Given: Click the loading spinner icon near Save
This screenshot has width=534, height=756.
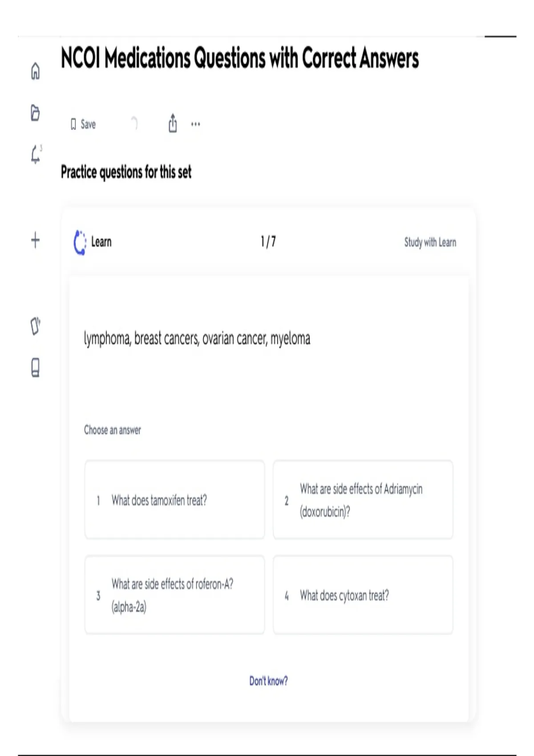Looking at the screenshot, I should pyautogui.click(x=134, y=123).
